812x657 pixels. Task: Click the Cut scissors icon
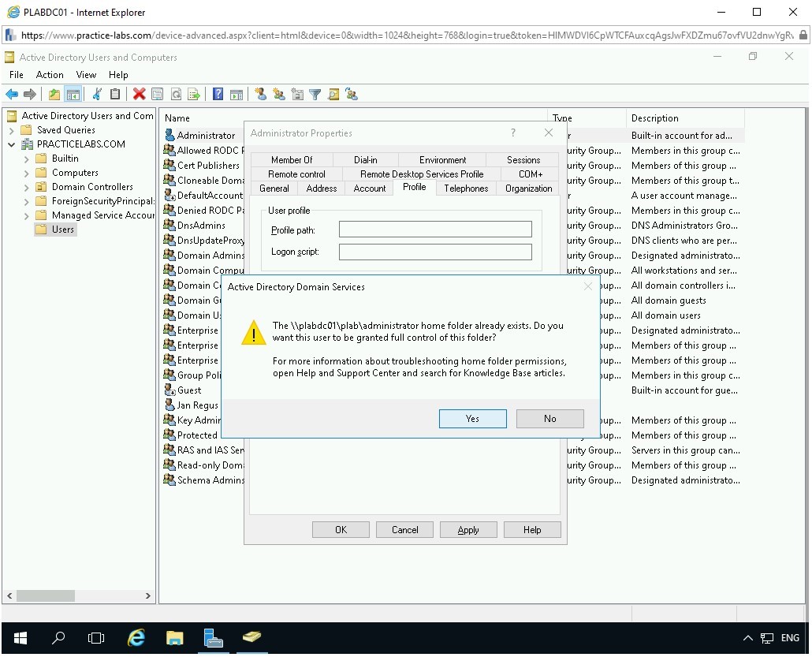click(97, 95)
